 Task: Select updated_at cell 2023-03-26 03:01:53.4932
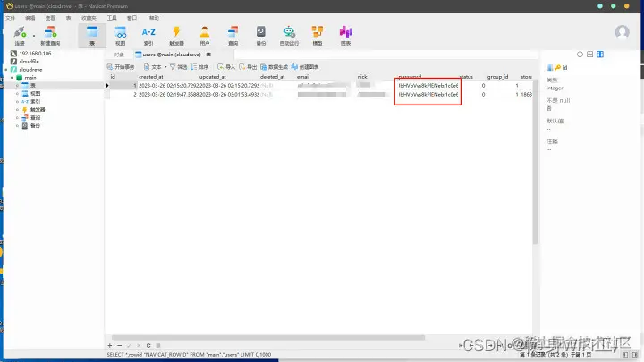click(x=230, y=95)
